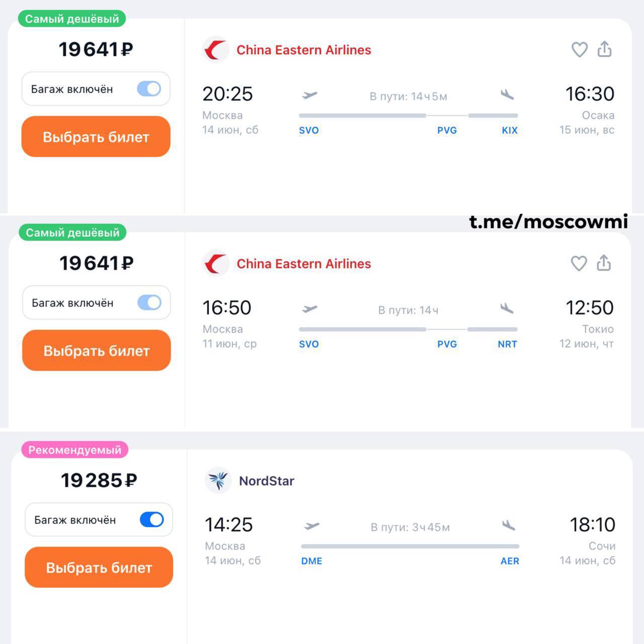
Task: Click the Рекомендуемый badge
Action: point(74,450)
